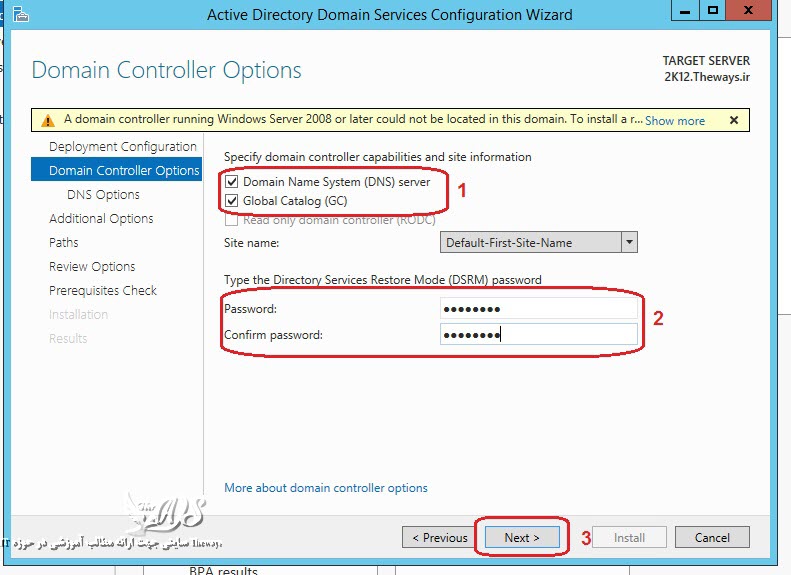Uncheck the Global Catalog (GC) option

click(232, 201)
